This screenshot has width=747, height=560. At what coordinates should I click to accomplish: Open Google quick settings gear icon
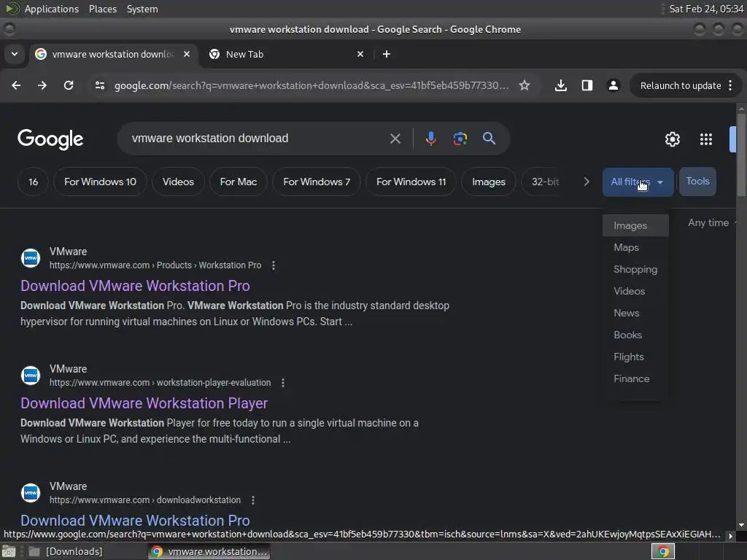672,139
